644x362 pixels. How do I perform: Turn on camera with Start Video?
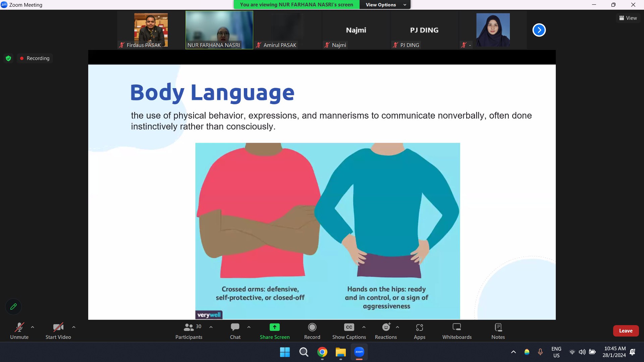[x=58, y=327]
